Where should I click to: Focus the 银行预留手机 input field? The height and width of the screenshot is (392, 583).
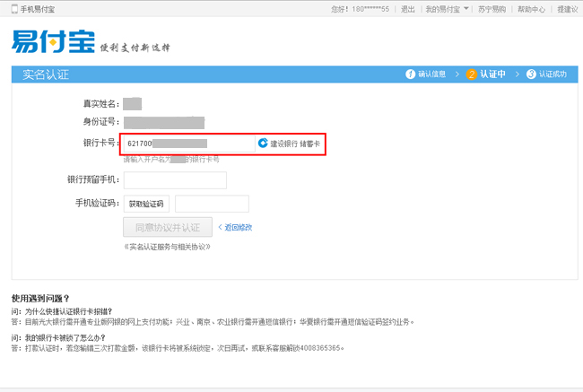pos(175,180)
